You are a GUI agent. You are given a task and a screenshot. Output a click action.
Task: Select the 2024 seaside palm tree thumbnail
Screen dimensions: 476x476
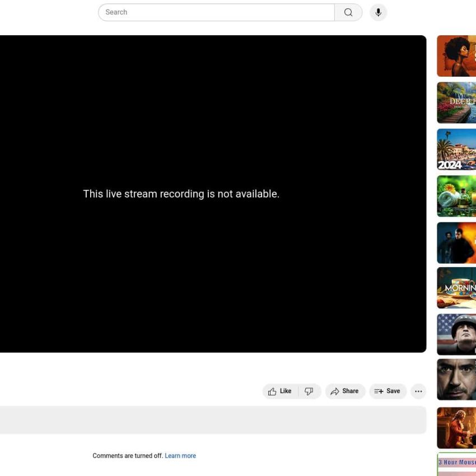(456, 150)
